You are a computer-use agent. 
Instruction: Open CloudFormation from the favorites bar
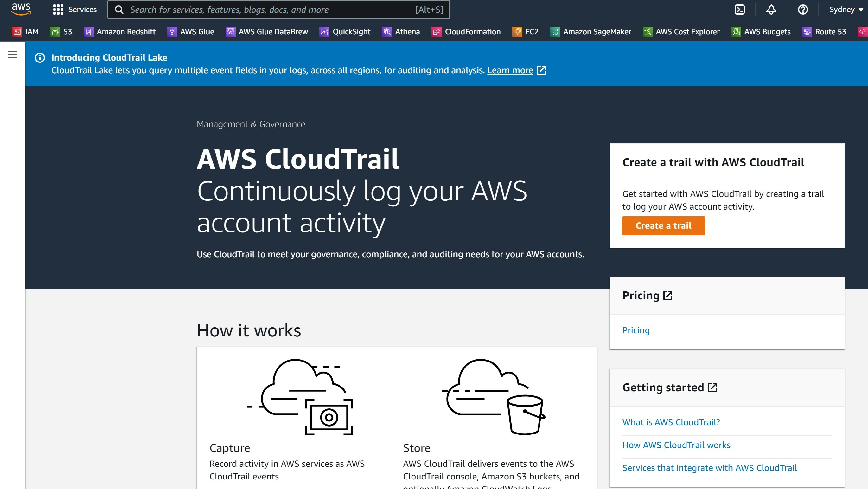pos(466,32)
